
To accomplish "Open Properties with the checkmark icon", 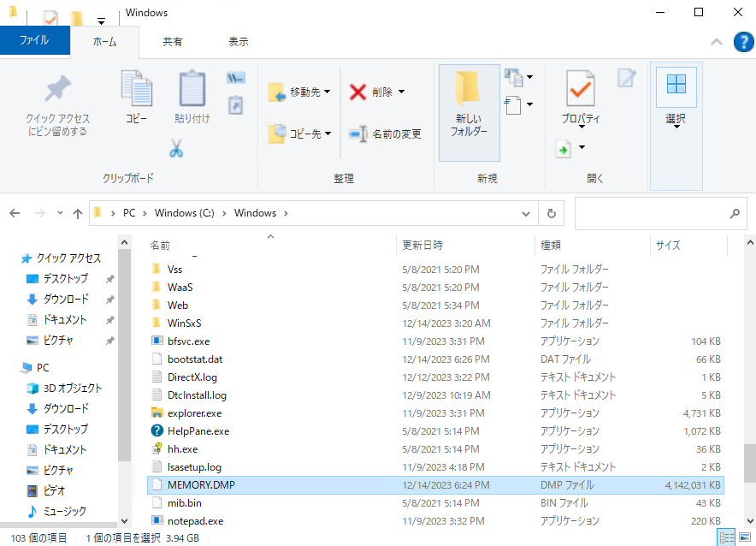I will [x=580, y=88].
